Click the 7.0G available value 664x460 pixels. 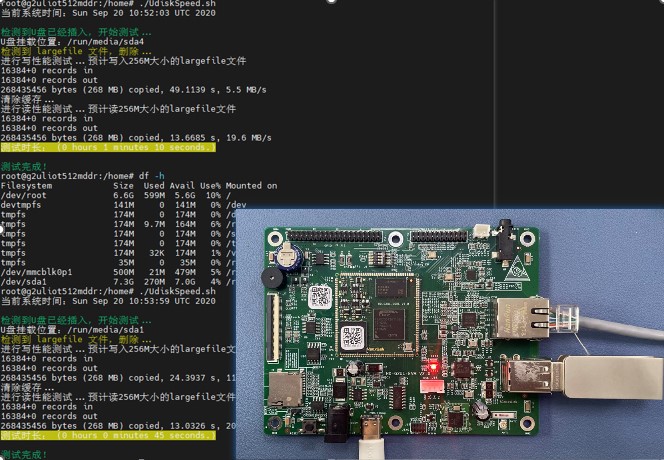tap(185, 282)
